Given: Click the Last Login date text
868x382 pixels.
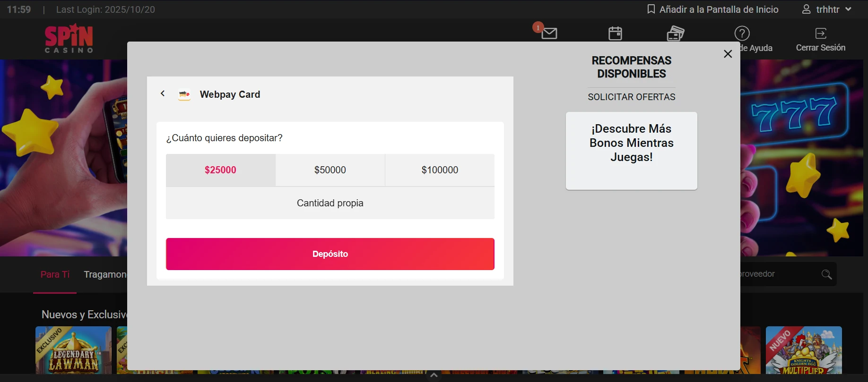Looking at the screenshot, I should click(x=105, y=9).
